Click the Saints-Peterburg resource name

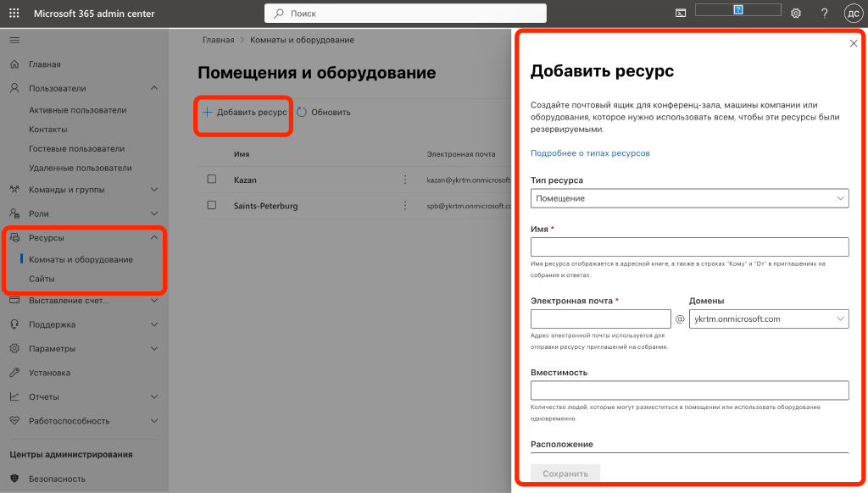[x=265, y=206]
